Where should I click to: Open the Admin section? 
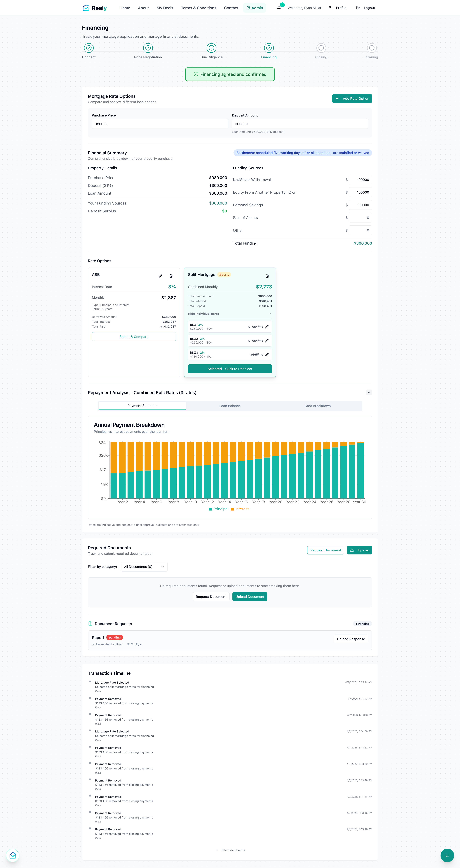click(x=254, y=8)
